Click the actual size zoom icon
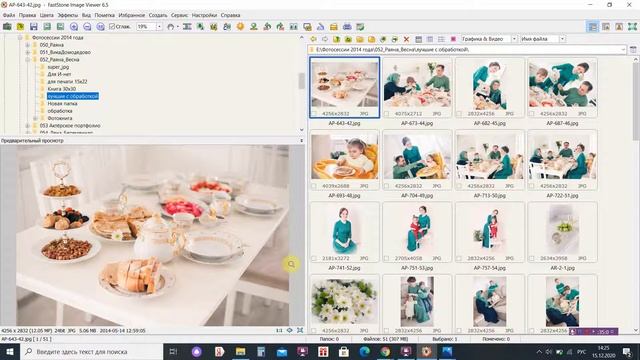The height and width of the screenshot is (360, 640). point(100,27)
